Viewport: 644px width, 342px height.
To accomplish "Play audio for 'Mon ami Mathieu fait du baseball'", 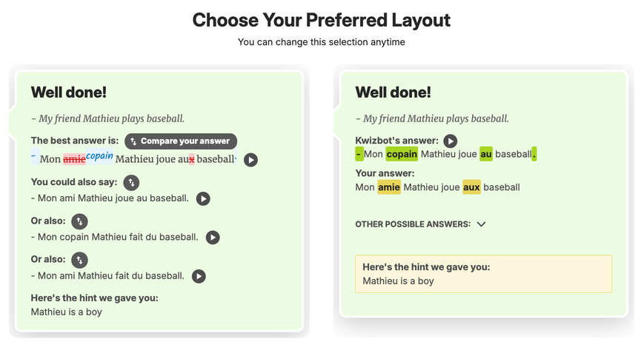I will tap(199, 276).
